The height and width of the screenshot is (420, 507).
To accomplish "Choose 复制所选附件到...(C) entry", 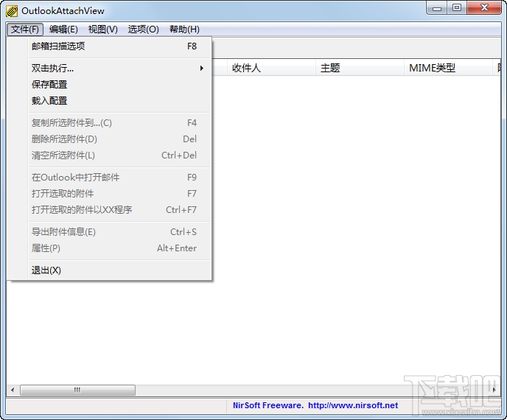I will [109, 123].
